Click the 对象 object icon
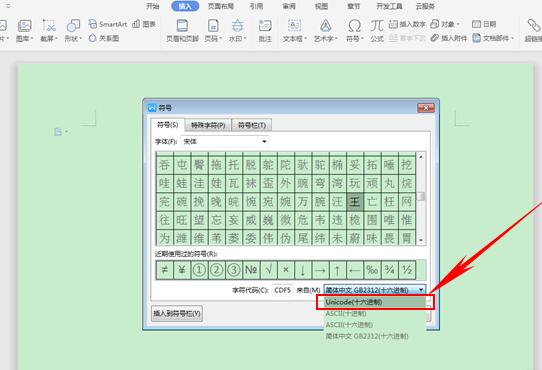The width and height of the screenshot is (542, 370). tap(434, 24)
